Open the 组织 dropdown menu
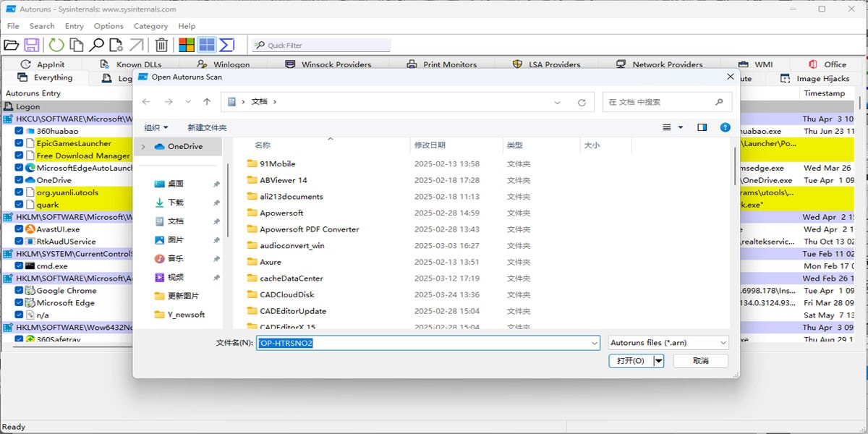This screenshot has height=434, width=868. point(156,127)
